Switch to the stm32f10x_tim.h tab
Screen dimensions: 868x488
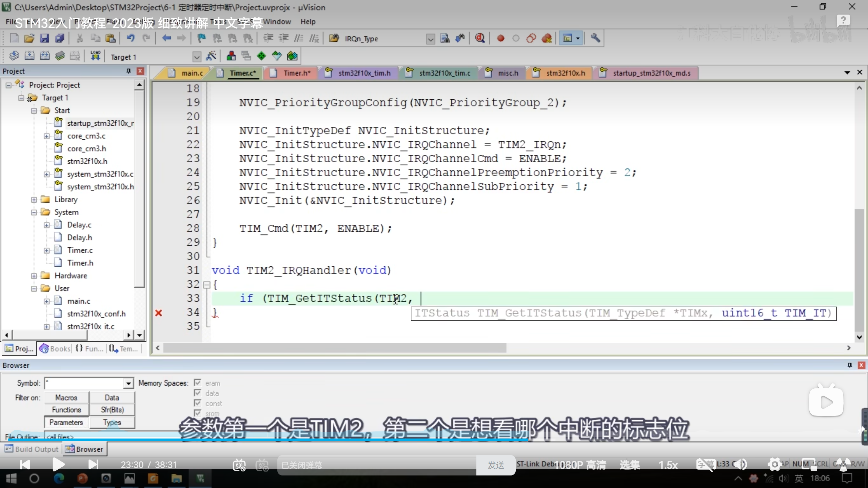coord(364,73)
